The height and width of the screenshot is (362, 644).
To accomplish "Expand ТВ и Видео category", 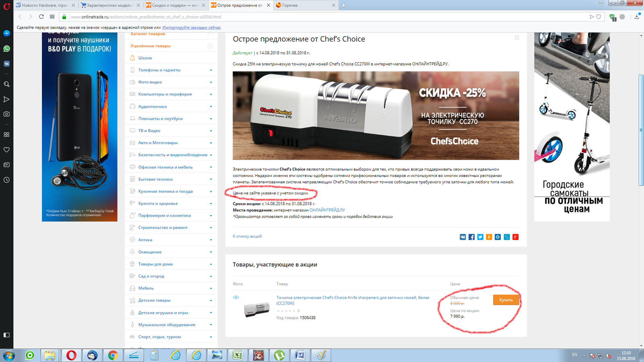I will 211,131.
